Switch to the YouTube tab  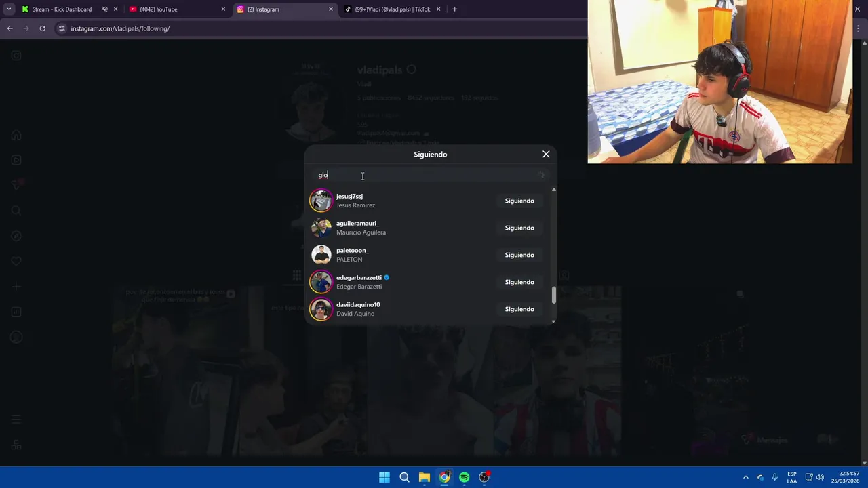point(158,9)
